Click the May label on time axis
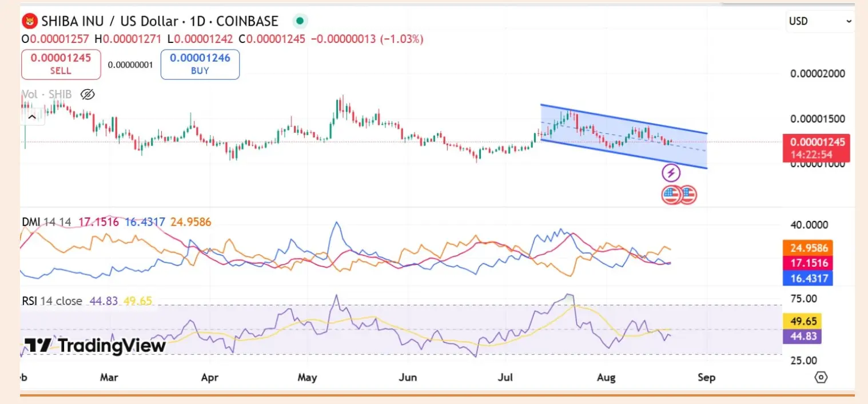The width and height of the screenshot is (868, 404). coord(308,378)
